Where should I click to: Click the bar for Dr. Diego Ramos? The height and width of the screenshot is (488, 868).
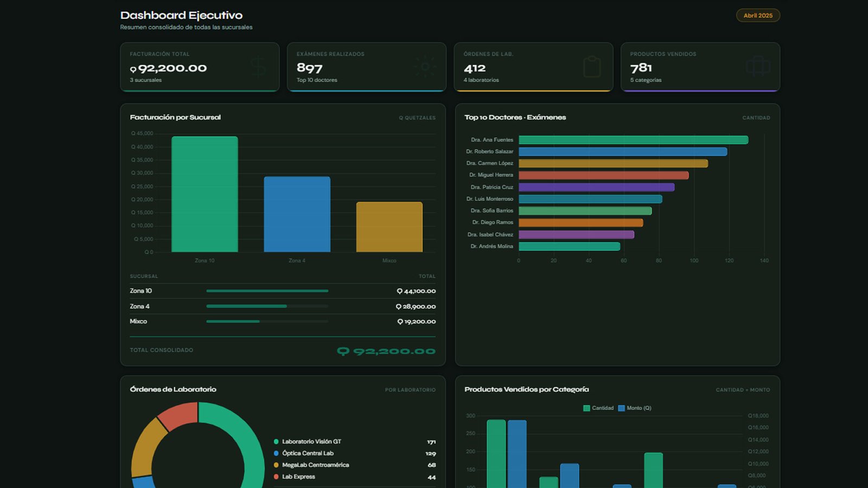coord(581,223)
